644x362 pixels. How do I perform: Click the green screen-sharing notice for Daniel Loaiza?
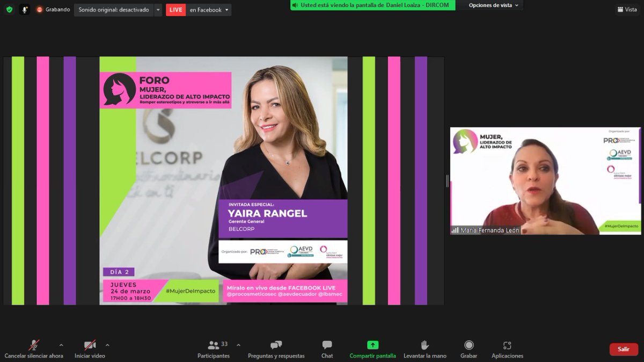coord(373,5)
